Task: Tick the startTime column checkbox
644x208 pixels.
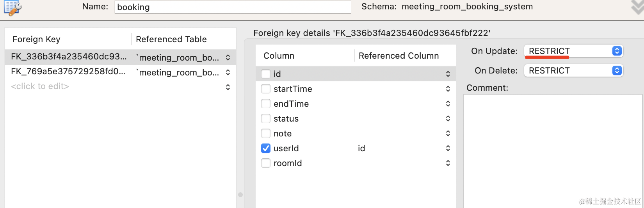Action: (x=266, y=89)
